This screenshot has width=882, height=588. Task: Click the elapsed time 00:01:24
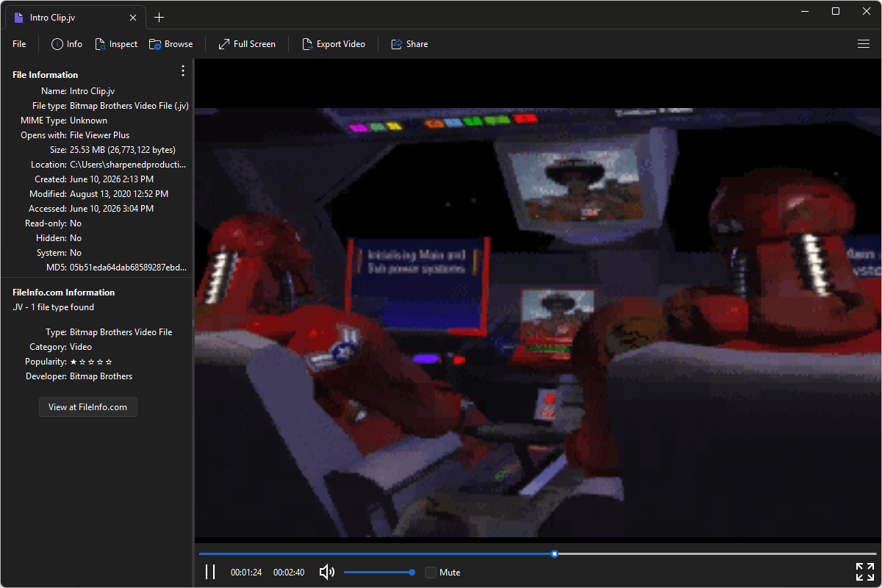tap(246, 573)
